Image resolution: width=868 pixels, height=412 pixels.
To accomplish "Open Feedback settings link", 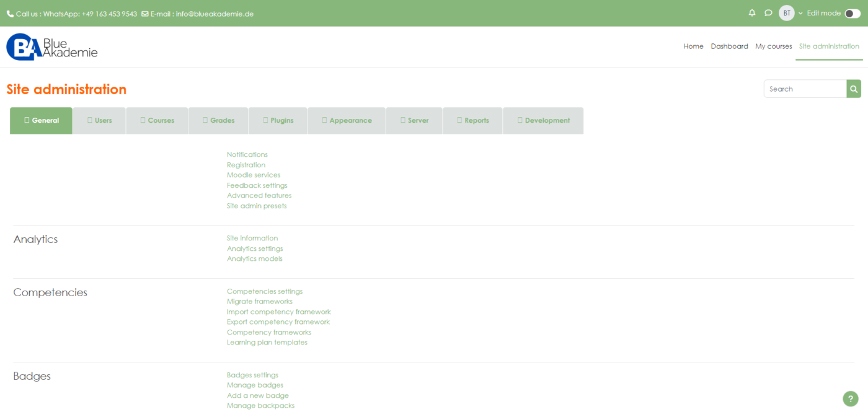I will pyautogui.click(x=257, y=185).
